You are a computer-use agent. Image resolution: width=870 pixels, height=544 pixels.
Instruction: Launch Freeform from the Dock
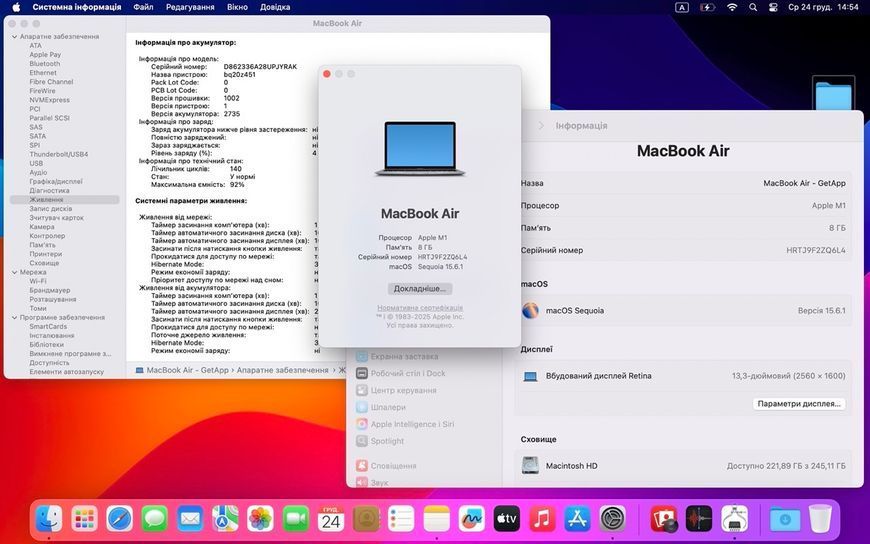coord(472,520)
